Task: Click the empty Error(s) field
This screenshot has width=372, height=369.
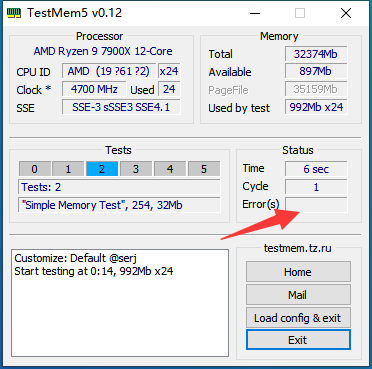Action: 316,205
